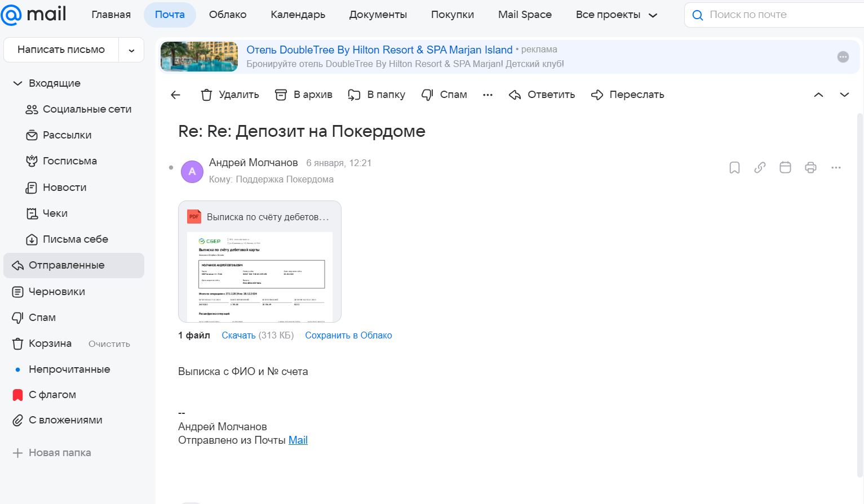This screenshot has width=864, height=504.
Task: Open the compose options dropdown arrow
Action: click(x=131, y=51)
